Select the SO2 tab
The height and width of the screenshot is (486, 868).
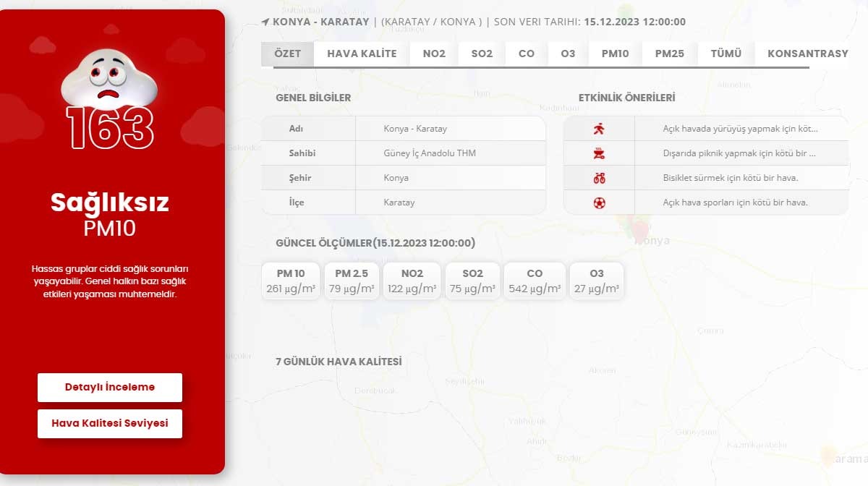(x=482, y=54)
